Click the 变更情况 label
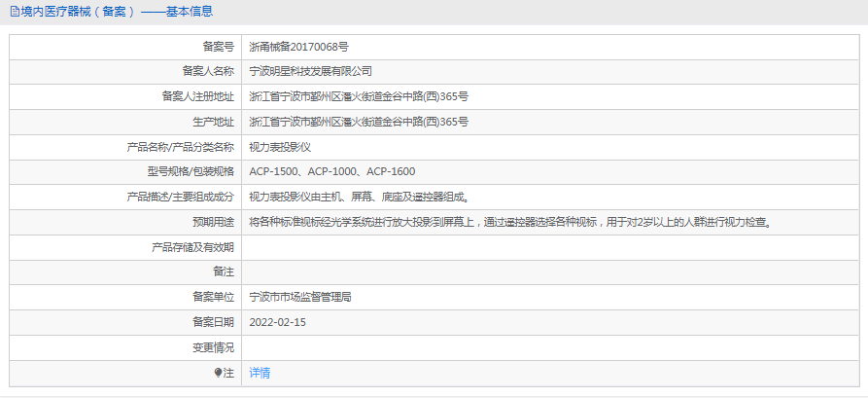 [213, 347]
